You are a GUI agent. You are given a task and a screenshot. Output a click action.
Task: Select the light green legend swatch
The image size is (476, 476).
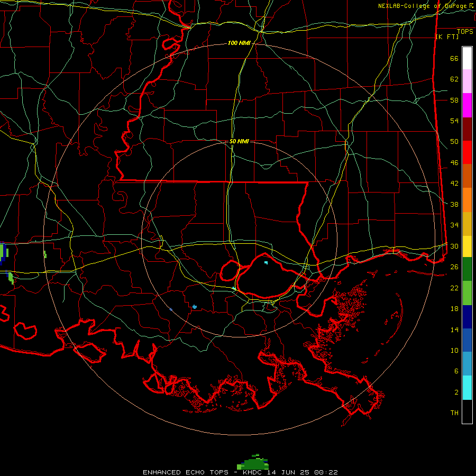pyautogui.click(x=467, y=293)
